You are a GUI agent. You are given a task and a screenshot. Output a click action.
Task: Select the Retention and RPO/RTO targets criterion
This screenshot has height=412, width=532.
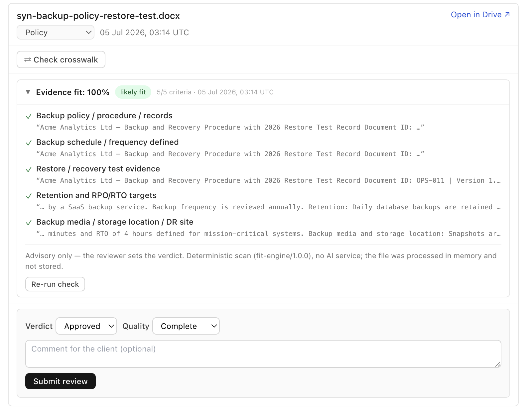(x=96, y=195)
